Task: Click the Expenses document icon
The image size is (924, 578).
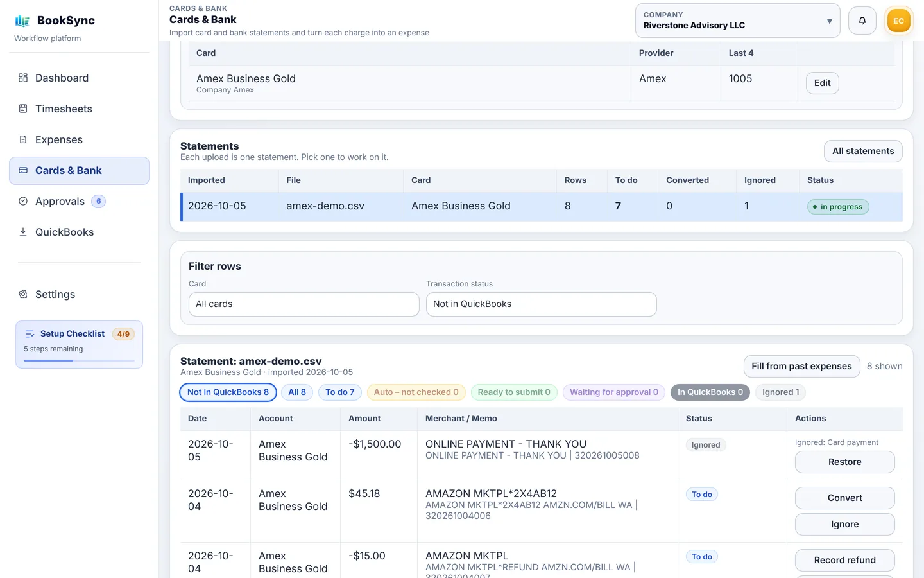Action: pyautogui.click(x=23, y=139)
